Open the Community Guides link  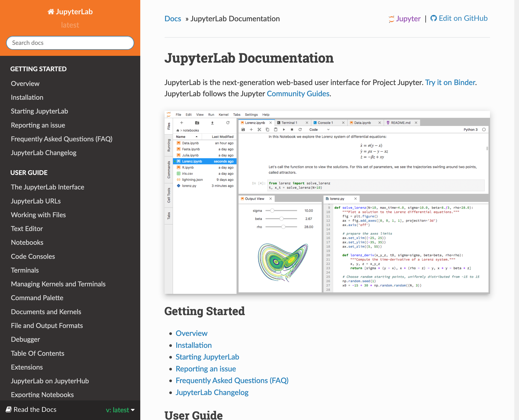[x=298, y=94]
